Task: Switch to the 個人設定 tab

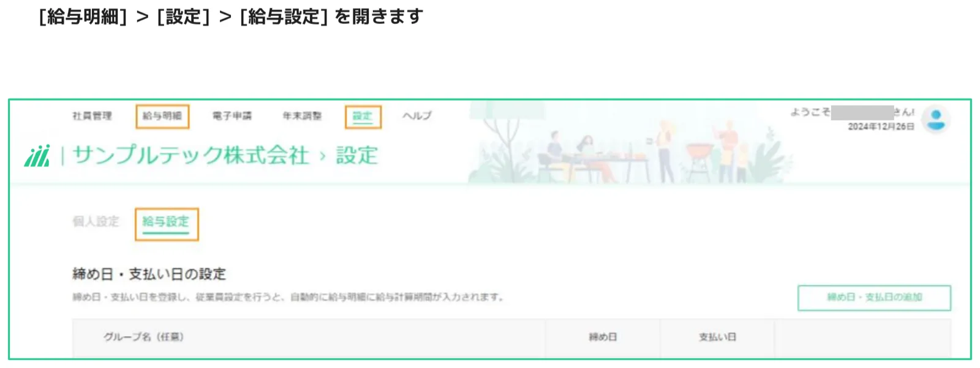Action: pyautogui.click(x=96, y=221)
